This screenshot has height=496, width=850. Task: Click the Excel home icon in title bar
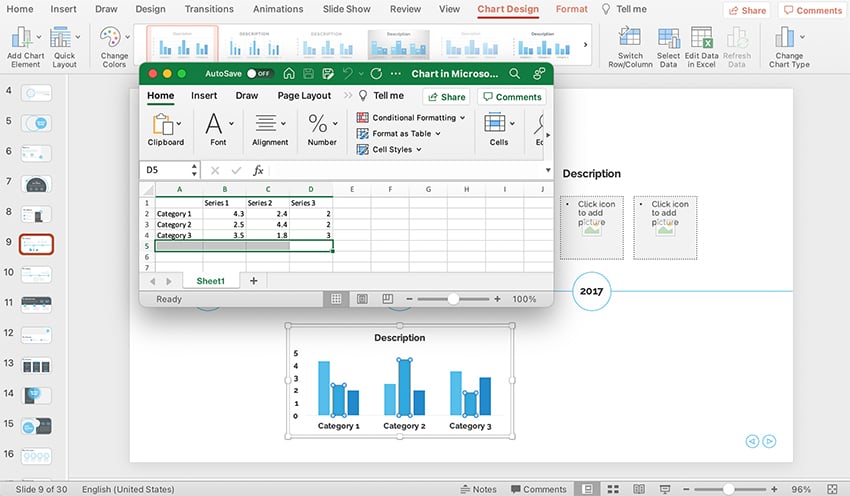tap(289, 74)
